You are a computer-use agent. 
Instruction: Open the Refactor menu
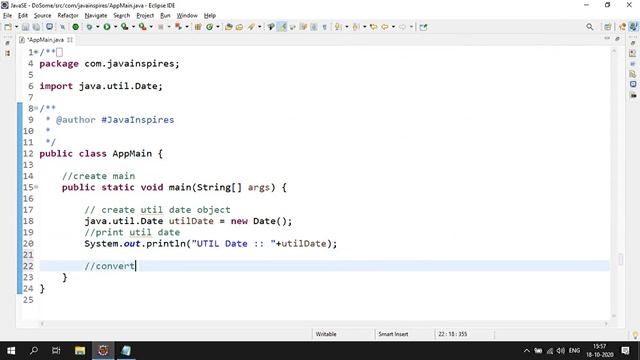68,16
